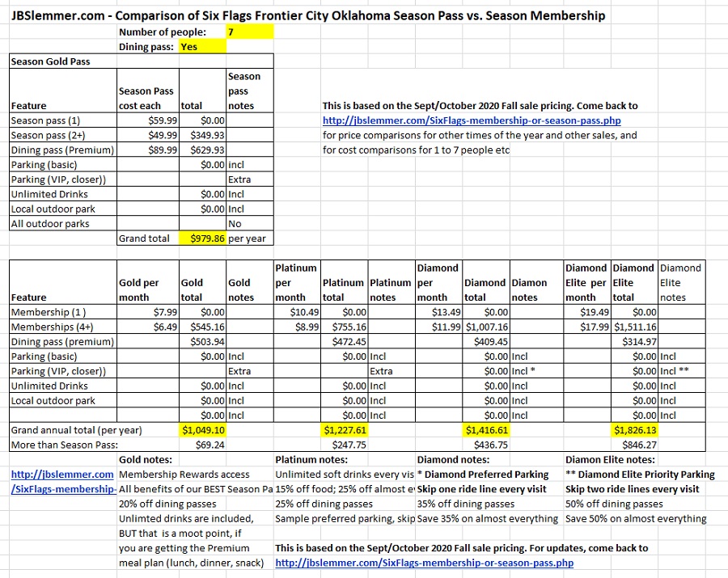Select the Diamond notes: heading
Image resolution: width=728 pixels, height=578 pixels.
pyautogui.click(x=453, y=460)
